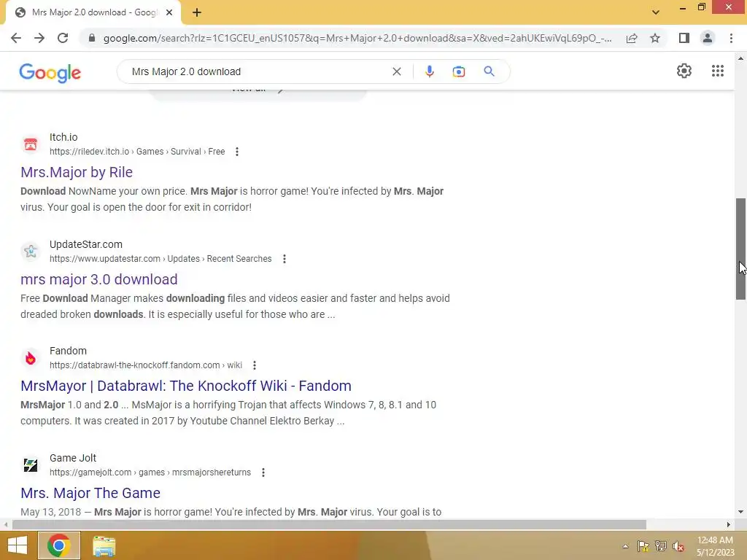The image size is (747, 560).
Task: Open Google apps grid
Action: [718, 71]
